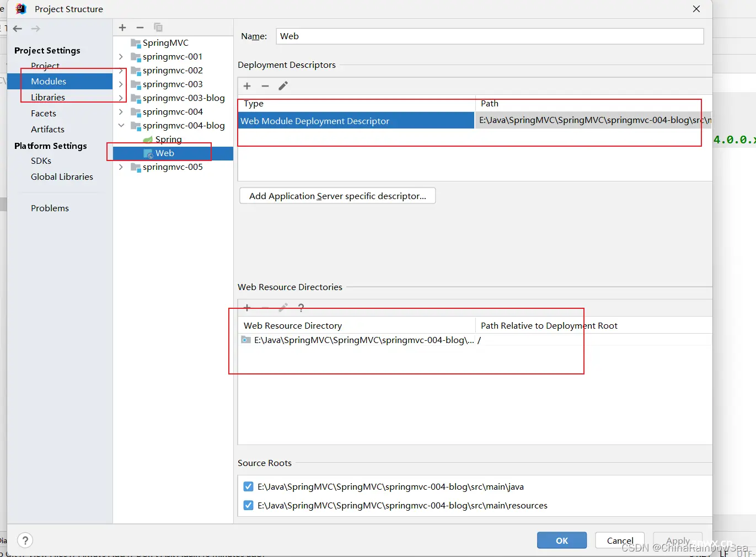
Task: Open SDKs under Platform Settings
Action: pos(41,160)
